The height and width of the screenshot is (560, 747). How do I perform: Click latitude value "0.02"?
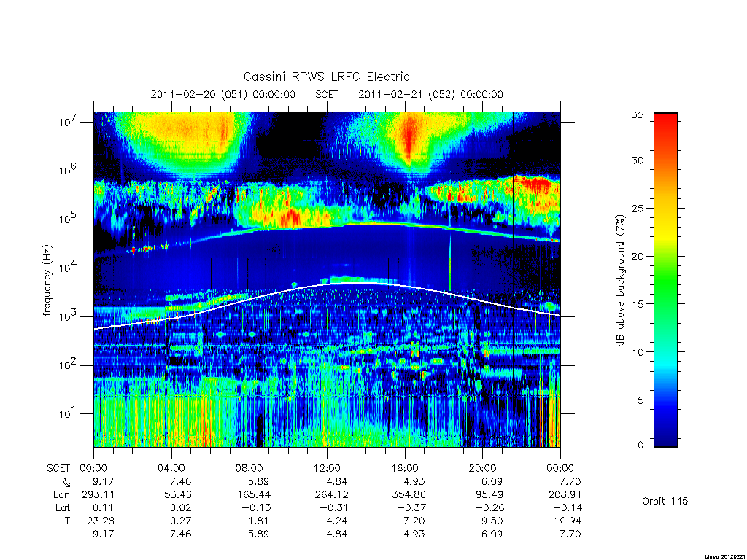coord(181,507)
